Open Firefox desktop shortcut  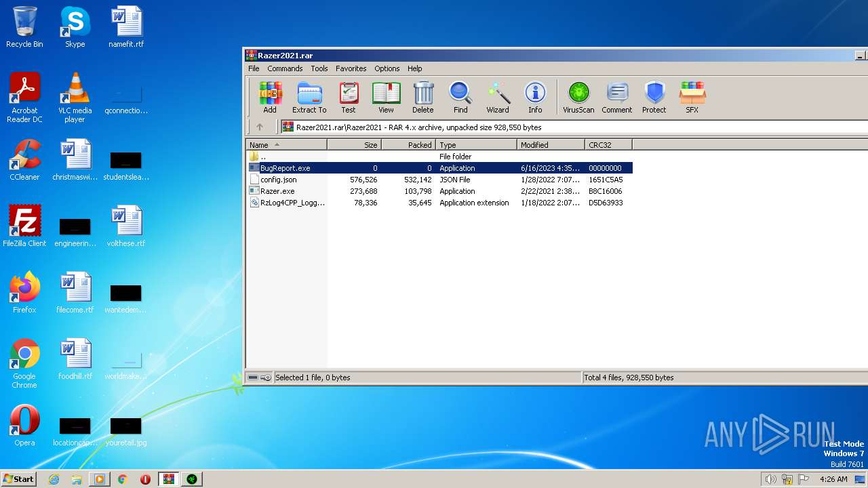coord(24,293)
